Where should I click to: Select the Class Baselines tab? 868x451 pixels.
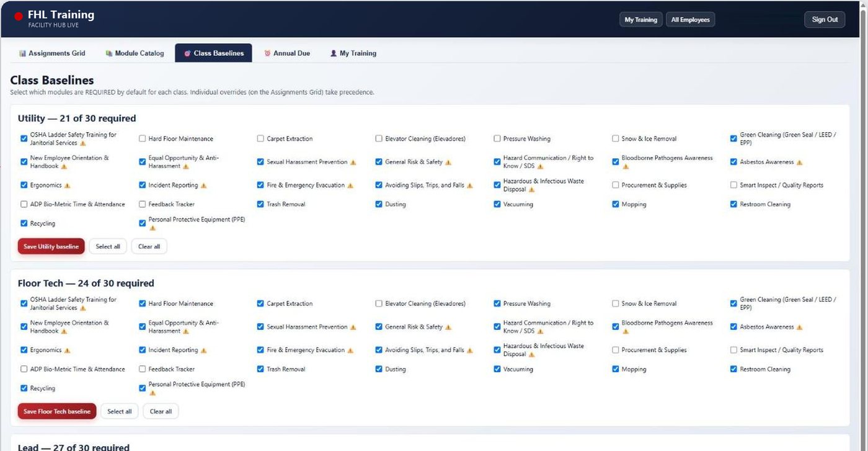pyautogui.click(x=213, y=53)
